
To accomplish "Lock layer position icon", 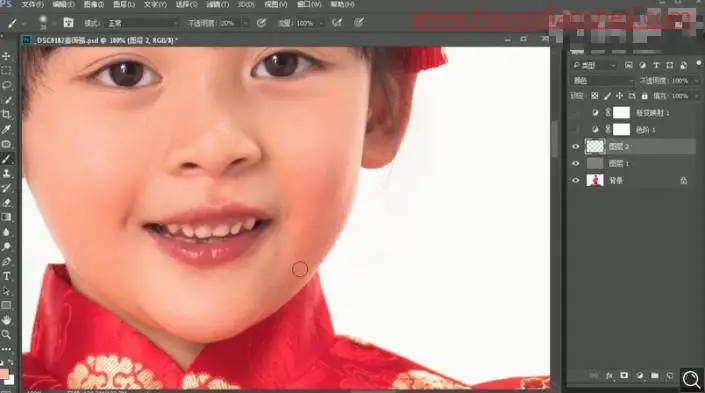I will click(x=620, y=96).
